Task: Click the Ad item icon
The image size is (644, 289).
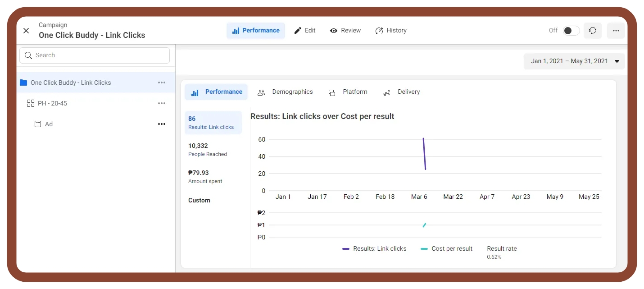Action: tap(38, 124)
